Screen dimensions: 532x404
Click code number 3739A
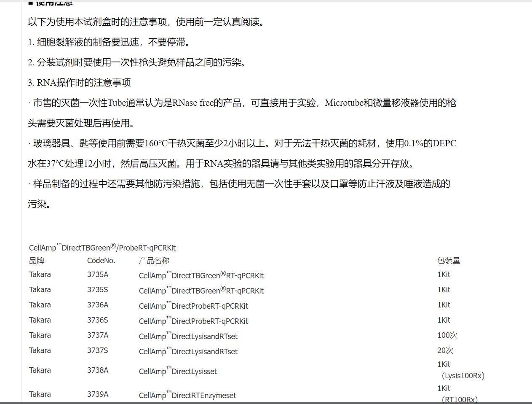coord(98,394)
